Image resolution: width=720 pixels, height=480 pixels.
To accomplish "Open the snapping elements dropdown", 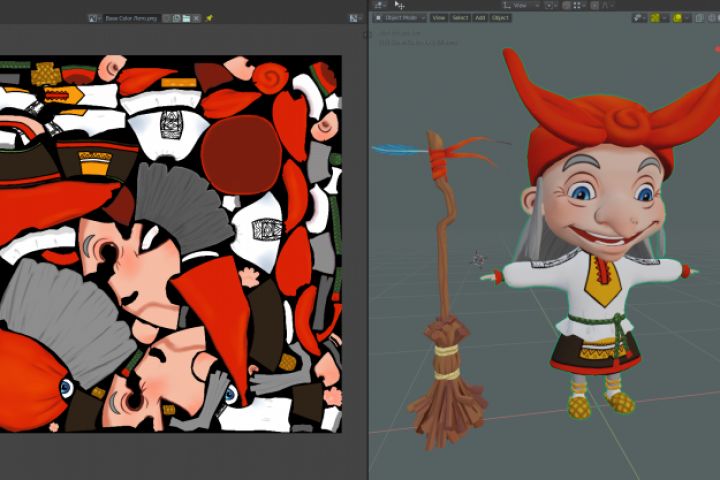I will tap(579, 6).
